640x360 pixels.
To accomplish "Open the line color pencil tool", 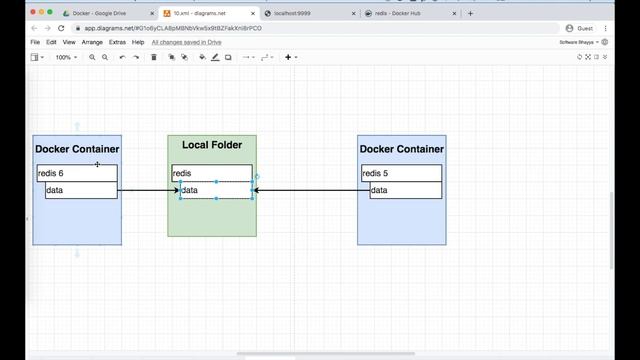I will (x=215, y=58).
